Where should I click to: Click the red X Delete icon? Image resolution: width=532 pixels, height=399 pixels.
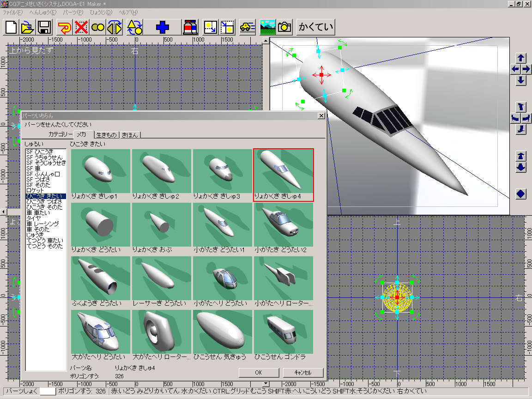coord(81,27)
